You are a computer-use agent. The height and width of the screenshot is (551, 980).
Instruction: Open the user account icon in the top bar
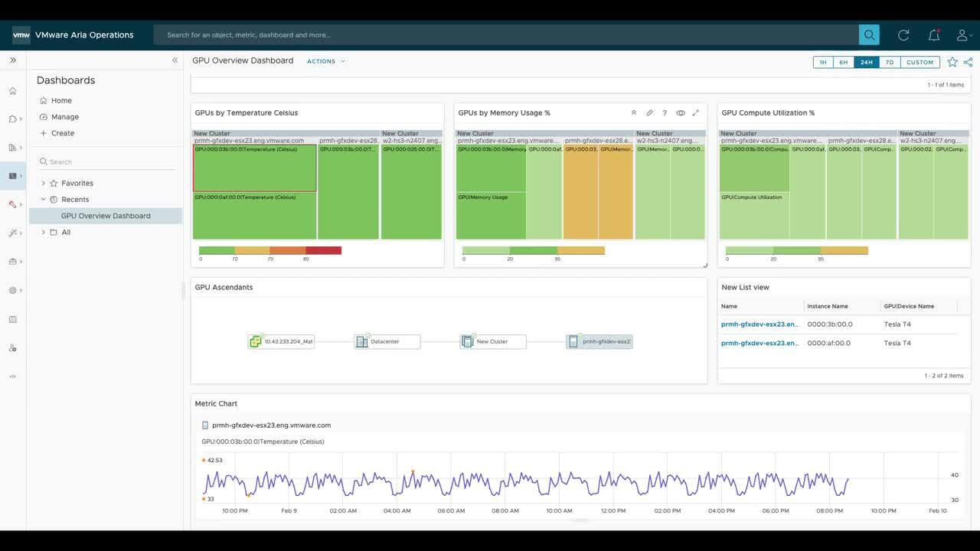[x=962, y=34]
